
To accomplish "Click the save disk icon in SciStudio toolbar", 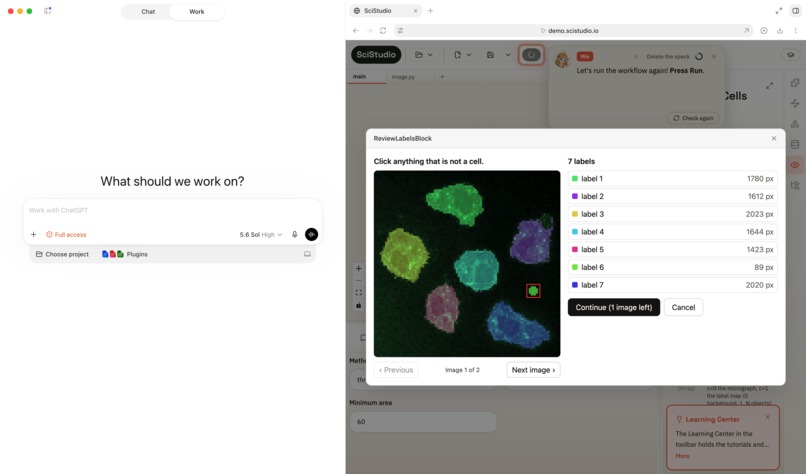I will point(490,54).
